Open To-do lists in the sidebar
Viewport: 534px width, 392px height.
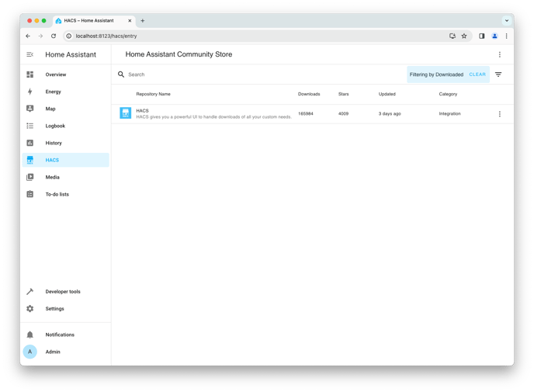[66, 194]
